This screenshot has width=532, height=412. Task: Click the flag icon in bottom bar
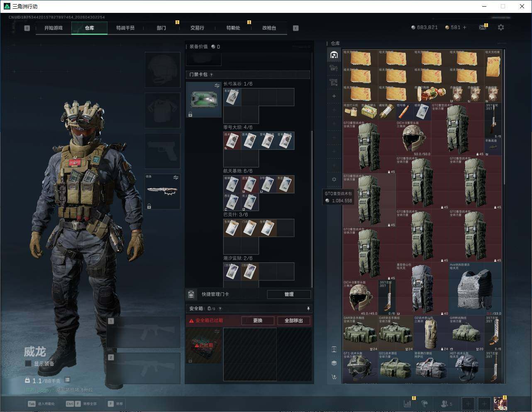coord(425,404)
